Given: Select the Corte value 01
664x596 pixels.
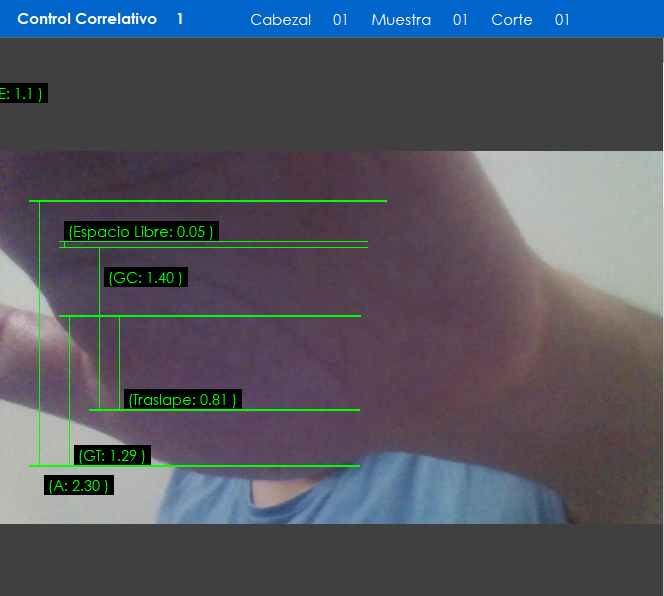Looking at the screenshot, I should click(562, 20).
